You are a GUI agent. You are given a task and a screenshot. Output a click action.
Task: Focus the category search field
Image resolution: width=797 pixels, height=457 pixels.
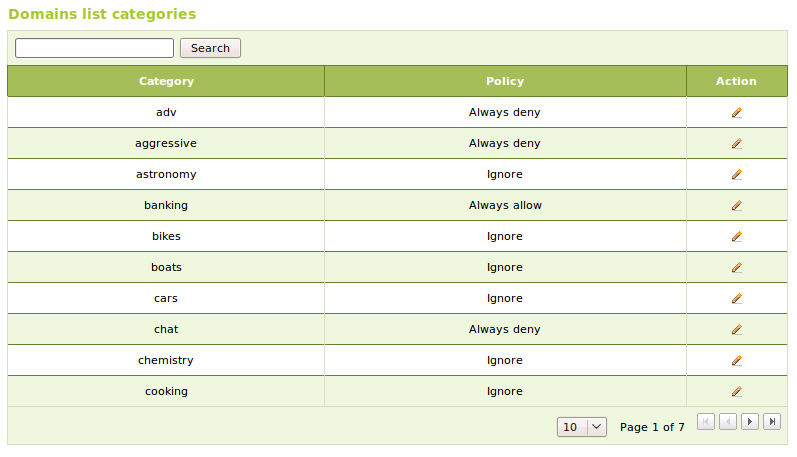pos(95,48)
